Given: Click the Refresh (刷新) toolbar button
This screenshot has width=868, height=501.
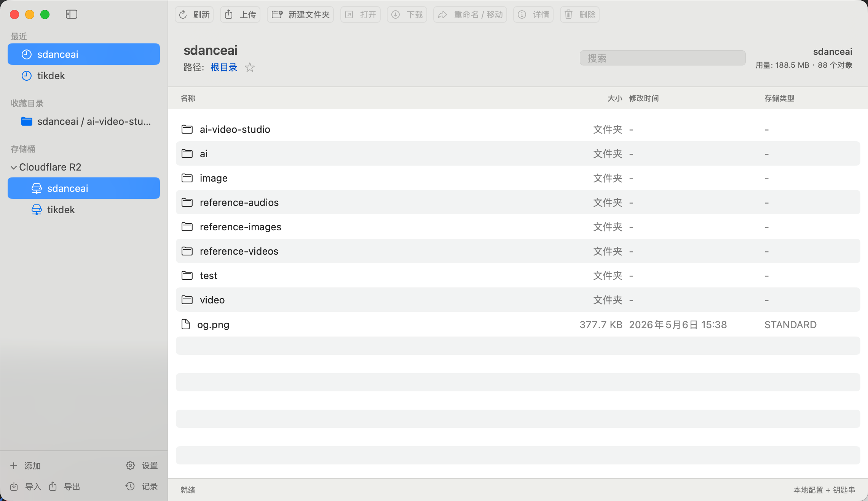Looking at the screenshot, I should [194, 14].
